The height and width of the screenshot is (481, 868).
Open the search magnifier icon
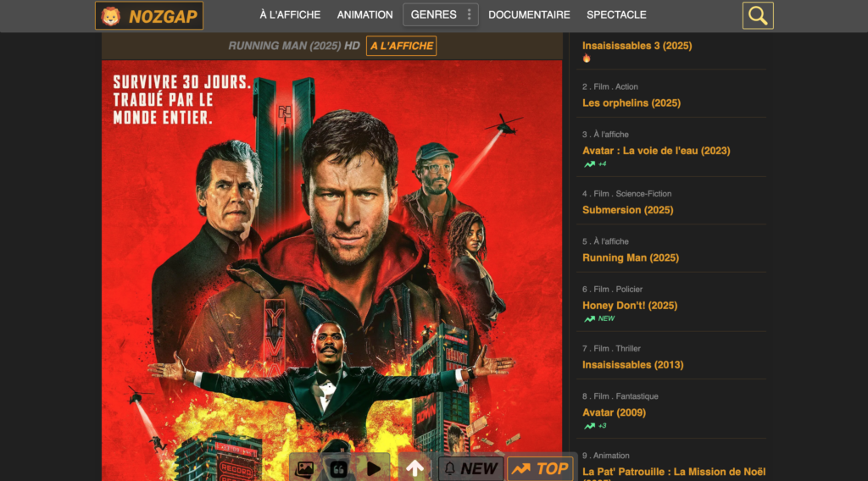coord(757,15)
